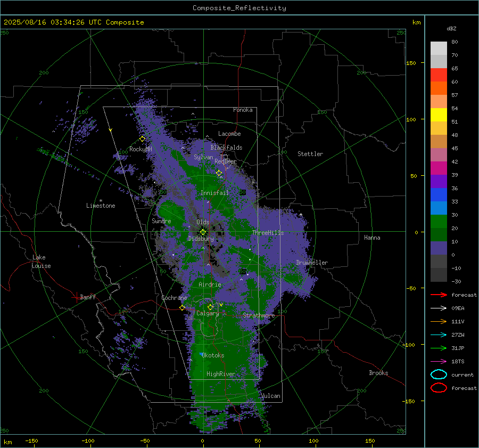Click the red cross marker at Banff
479x448 pixels.
(76, 297)
